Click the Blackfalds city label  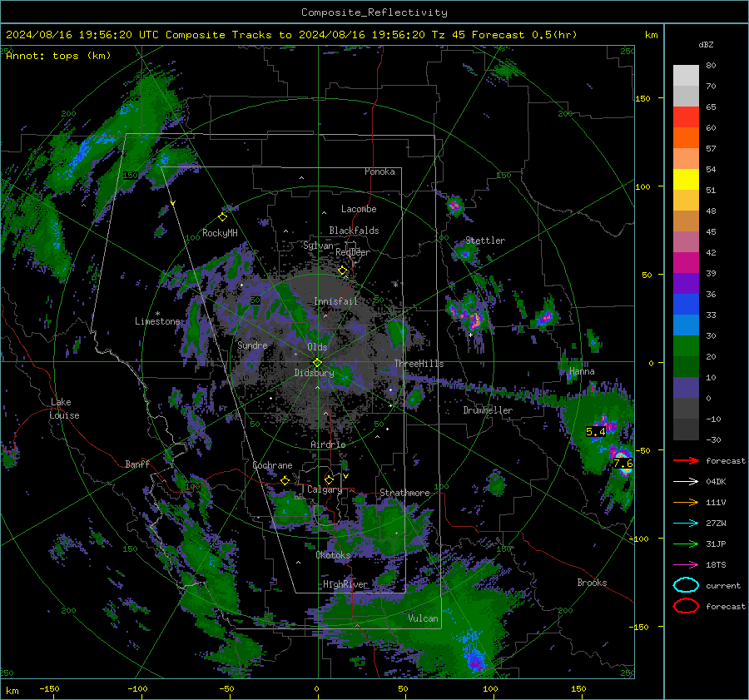click(354, 231)
